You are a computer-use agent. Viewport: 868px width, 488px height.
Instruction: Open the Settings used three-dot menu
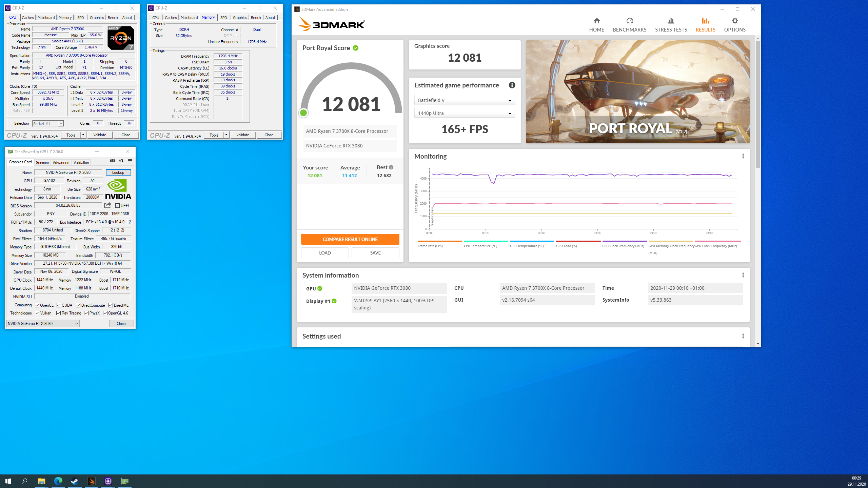tap(743, 336)
